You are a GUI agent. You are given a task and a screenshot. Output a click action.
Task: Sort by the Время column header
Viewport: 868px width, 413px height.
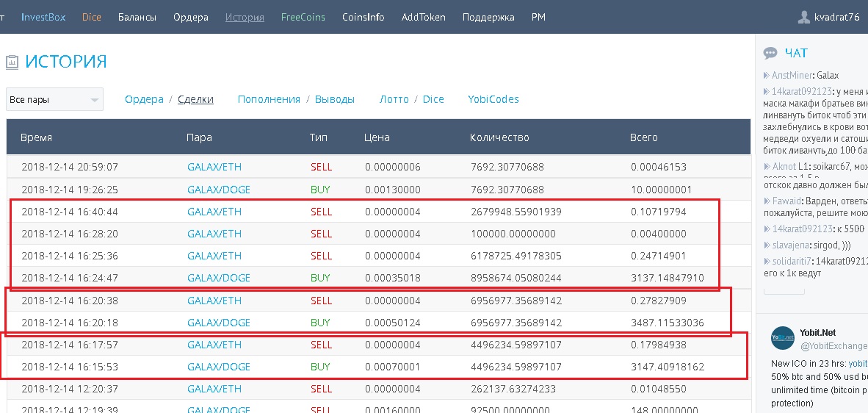click(36, 137)
